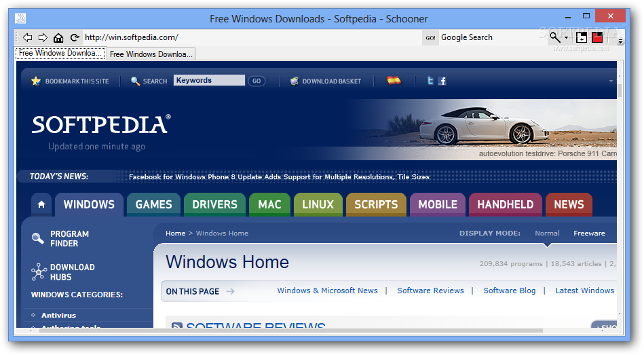The height and width of the screenshot is (355, 644).
Task: Open the WINDOWS section tab
Action: (x=89, y=204)
